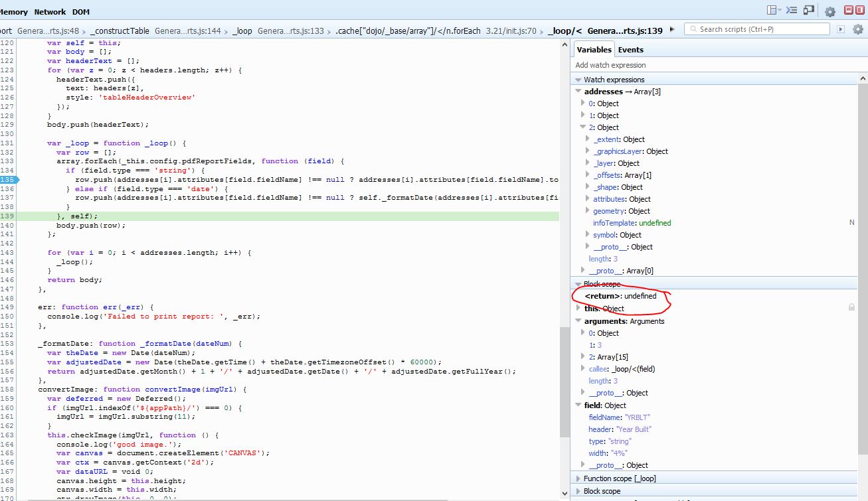Open the frame picker dropdown icon
Viewport: 868px width, 501px height.
point(774,11)
